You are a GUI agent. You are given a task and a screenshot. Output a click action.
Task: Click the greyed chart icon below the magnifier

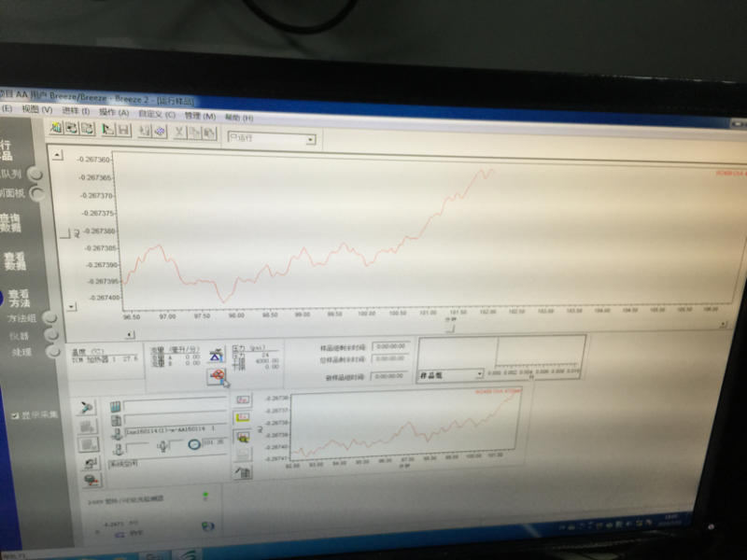pyautogui.click(x=243, y=455)
